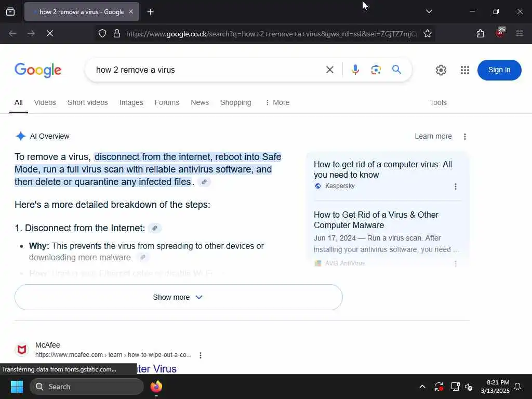Search by image with Lens icon
The width and height of the screenshot is (532, 399).
[376, 70]
